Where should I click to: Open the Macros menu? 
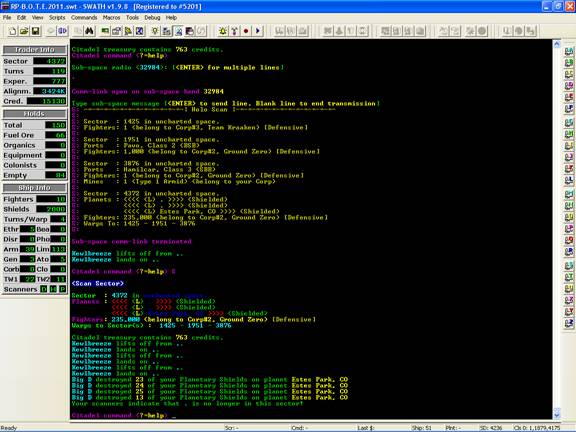pos(111,17)
